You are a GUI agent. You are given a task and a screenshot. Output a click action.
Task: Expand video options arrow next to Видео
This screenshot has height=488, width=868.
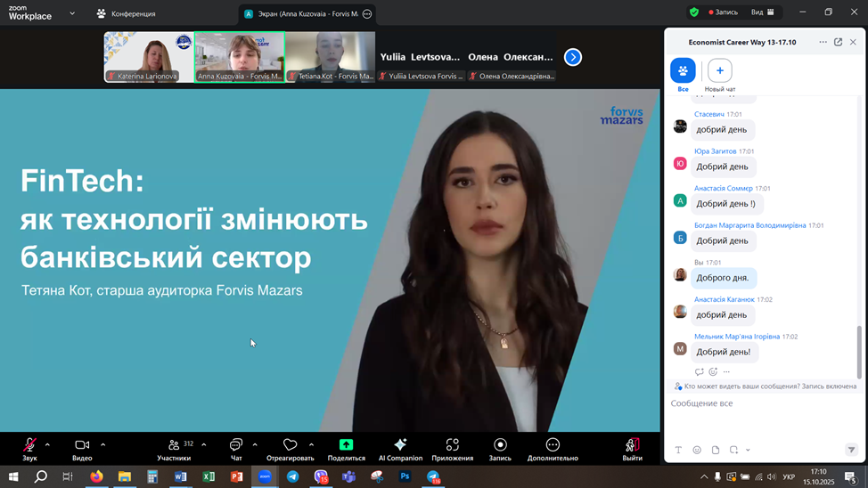point(103,444)
